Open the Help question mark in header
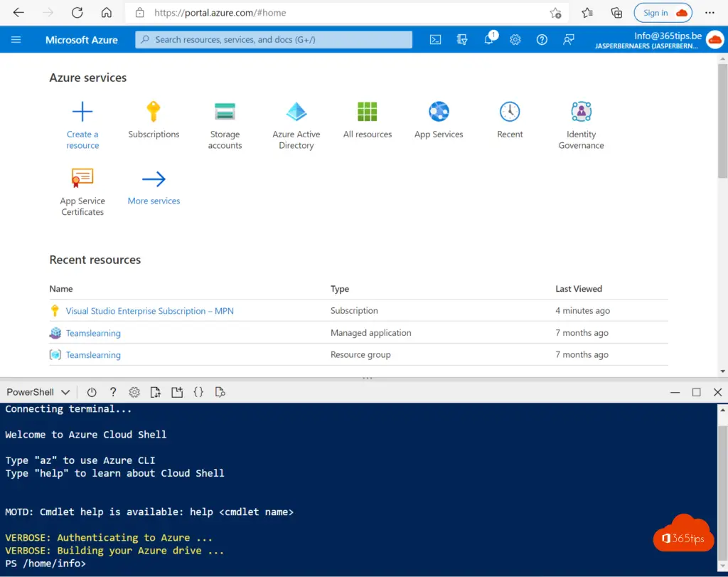728x577 pixels. [x=541, y=40]
